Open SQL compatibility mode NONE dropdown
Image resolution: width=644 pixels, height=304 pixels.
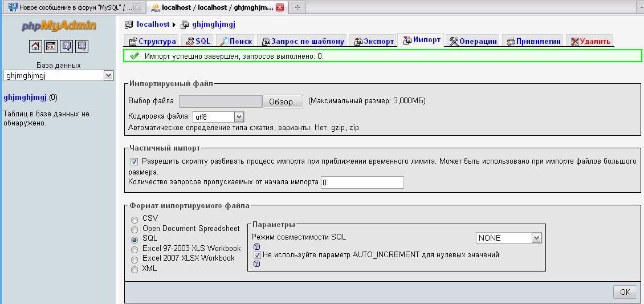536,238
